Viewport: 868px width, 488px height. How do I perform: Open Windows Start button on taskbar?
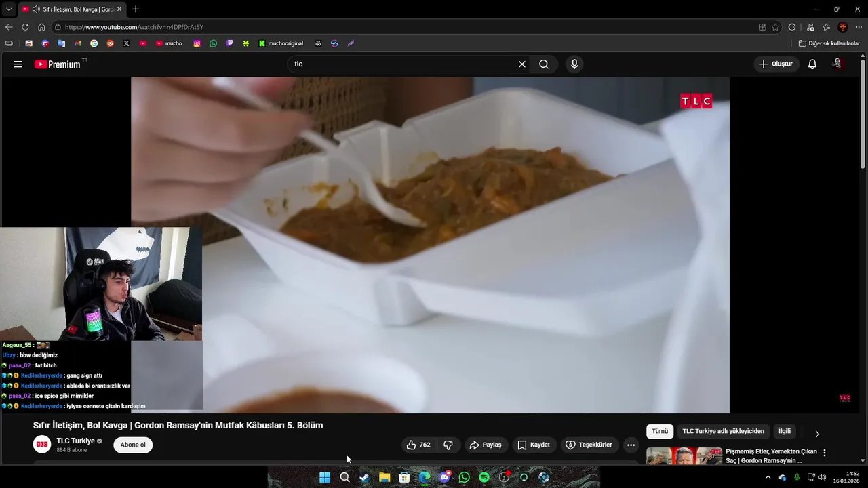pos(325,477)
